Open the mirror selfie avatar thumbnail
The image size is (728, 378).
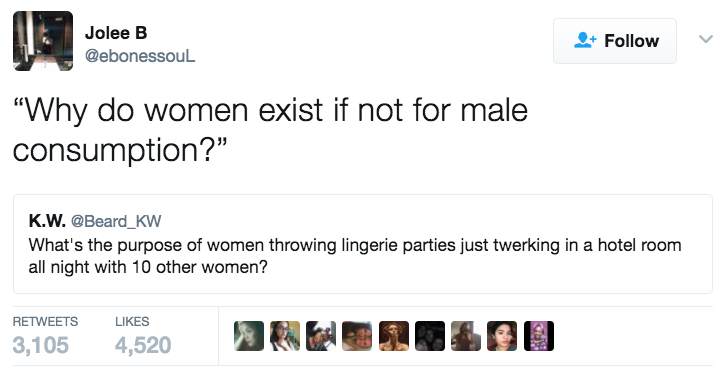pos(466,336)
